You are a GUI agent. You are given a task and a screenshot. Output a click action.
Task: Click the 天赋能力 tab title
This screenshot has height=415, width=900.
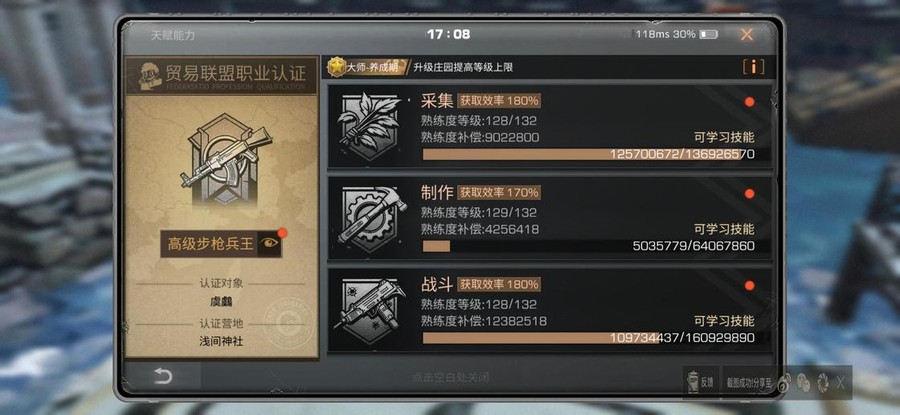[x=173, y=35]
